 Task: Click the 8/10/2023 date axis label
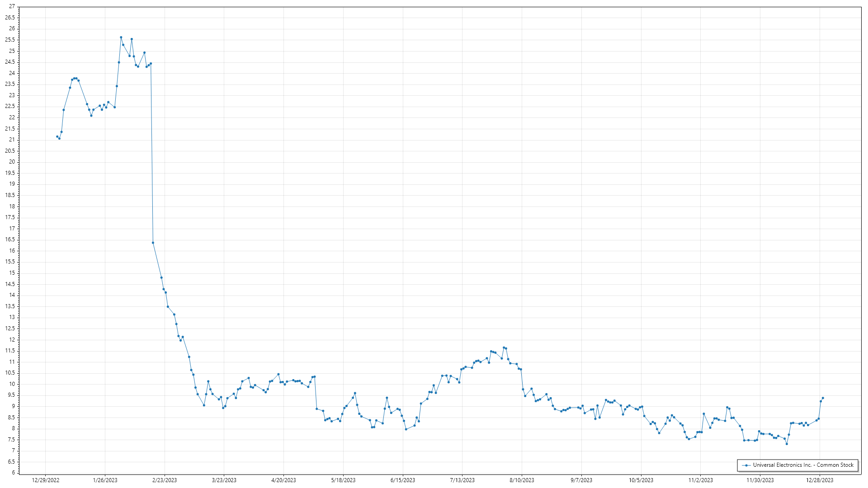522,480
